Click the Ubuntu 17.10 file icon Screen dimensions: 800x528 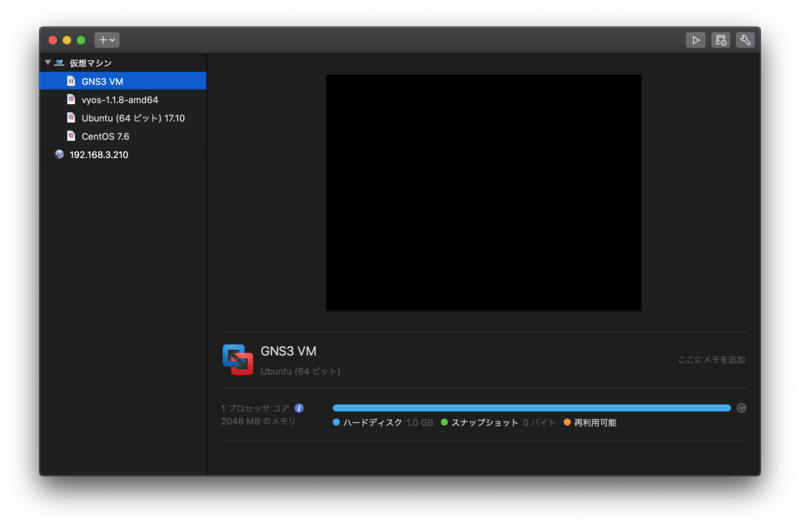pos(71,117)
